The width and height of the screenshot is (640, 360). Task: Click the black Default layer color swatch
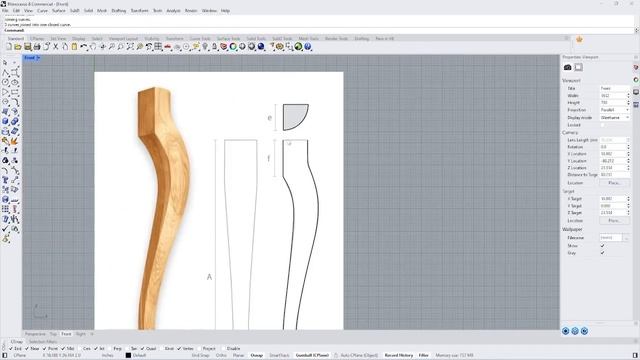[x=128, y=356]
